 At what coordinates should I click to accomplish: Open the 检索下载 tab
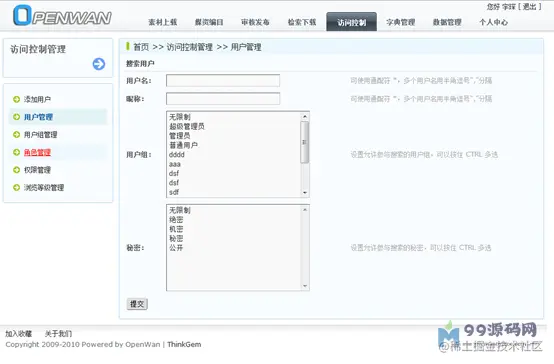click(x=302, y=22)
